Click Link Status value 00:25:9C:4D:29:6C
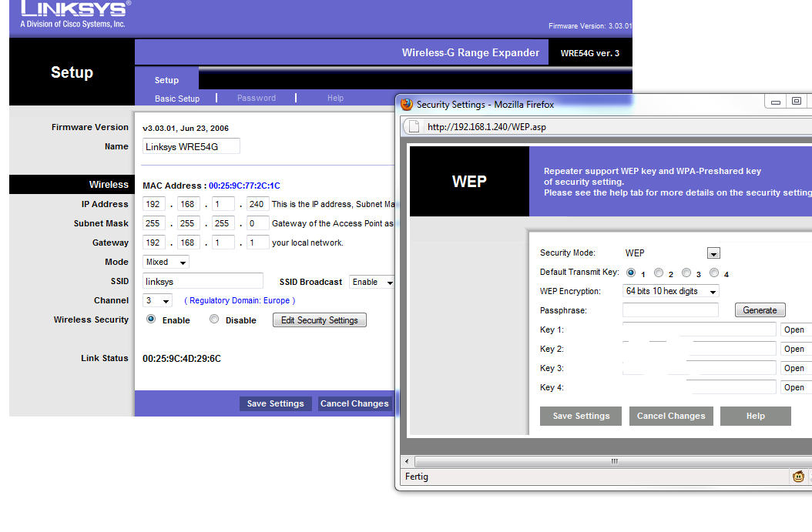 (182, 359)
